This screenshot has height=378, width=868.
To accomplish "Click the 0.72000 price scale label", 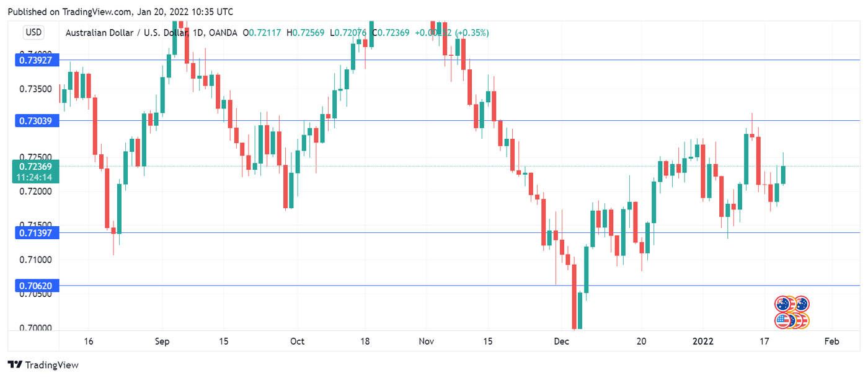I will point(35,191).
